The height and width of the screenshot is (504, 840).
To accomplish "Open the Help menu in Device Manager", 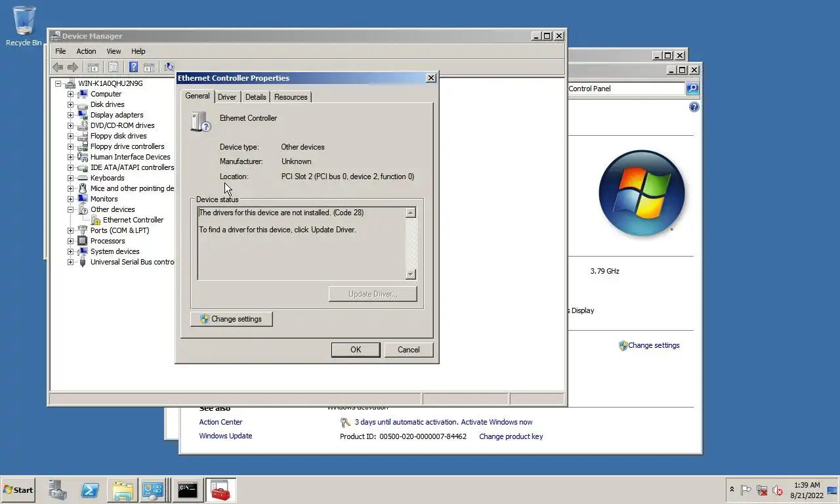I will (x=138, y=51).
